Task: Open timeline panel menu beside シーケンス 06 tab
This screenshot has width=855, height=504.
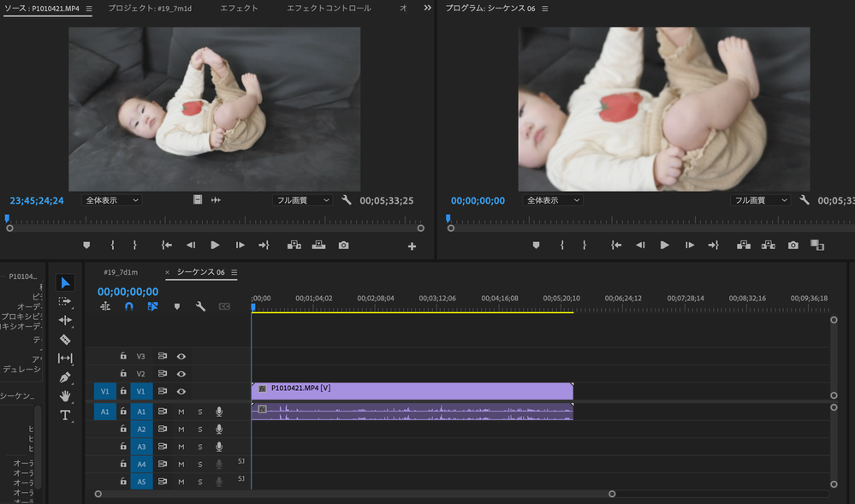Action: [234, 272]
